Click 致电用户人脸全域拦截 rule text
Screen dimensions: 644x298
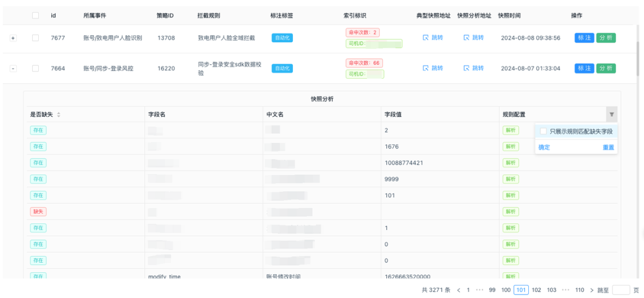[x=227, y=38]
